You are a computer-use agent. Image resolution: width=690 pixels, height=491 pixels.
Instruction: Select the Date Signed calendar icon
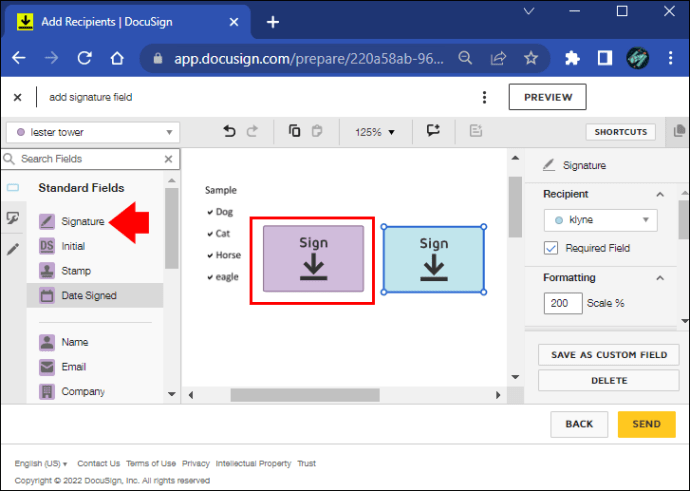47,295
